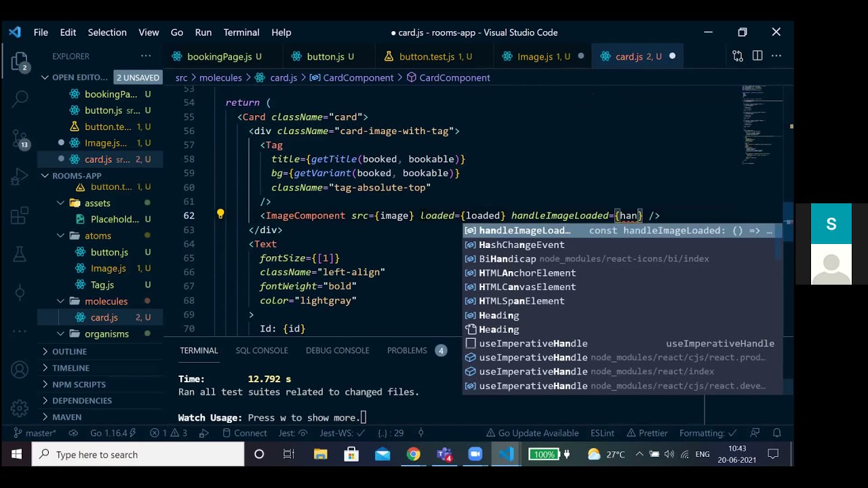Click the lightbulb code action on line 62
This screenshot has height=488, width=868.
click(x=220, y=215)
